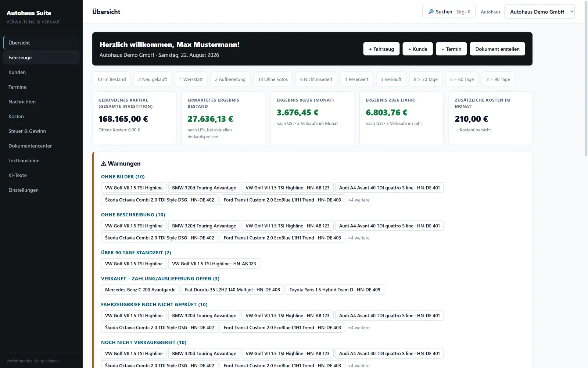The image size is (588, 368).
Task: Open the Dokumentencenter
Action: pyautogui.click(x=41, y=146)
